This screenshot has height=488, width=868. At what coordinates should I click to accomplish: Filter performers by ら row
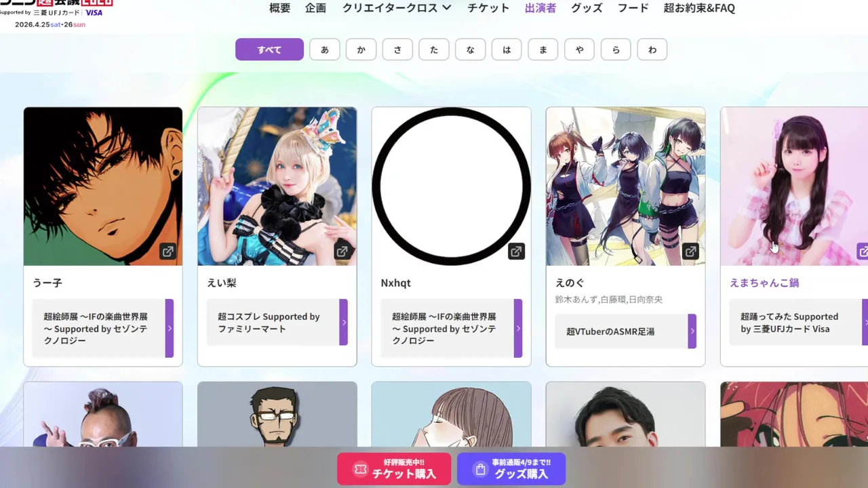pos(616,49)
